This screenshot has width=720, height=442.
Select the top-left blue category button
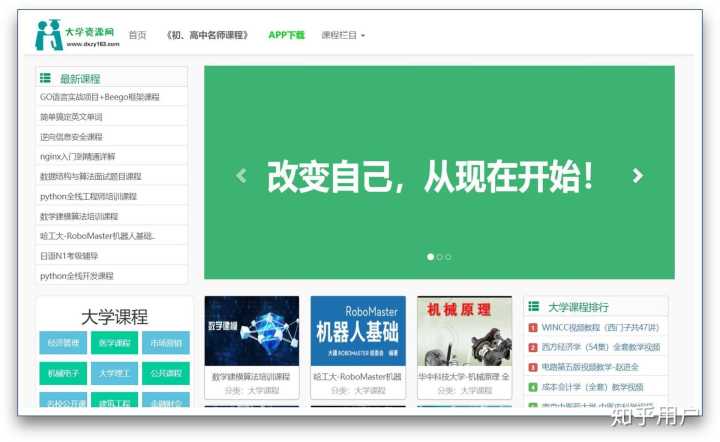click(x=63, y=343)
